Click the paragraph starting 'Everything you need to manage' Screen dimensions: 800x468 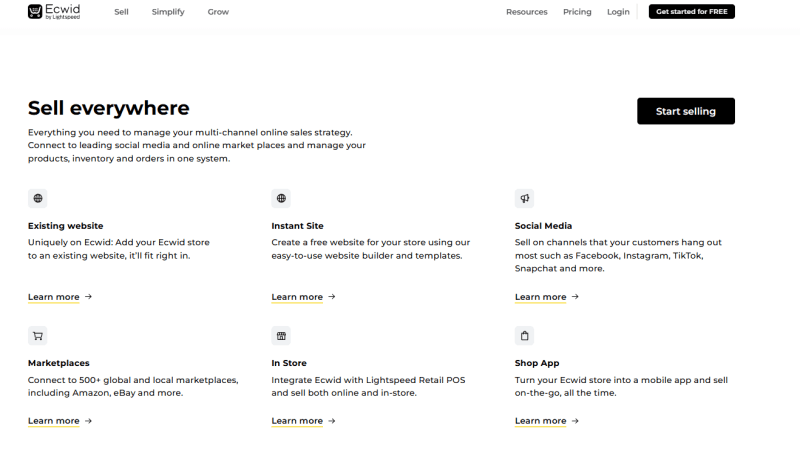[x=197, y=145]
